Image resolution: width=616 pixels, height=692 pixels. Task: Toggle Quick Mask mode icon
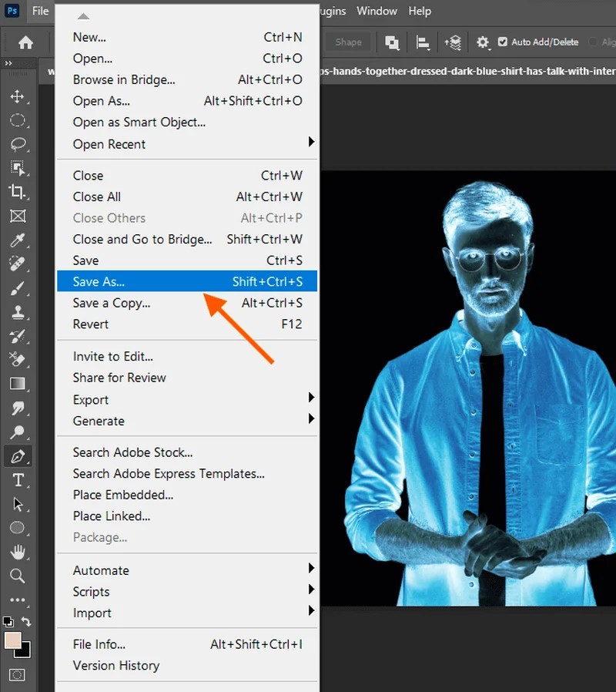(x=18, y=675)
